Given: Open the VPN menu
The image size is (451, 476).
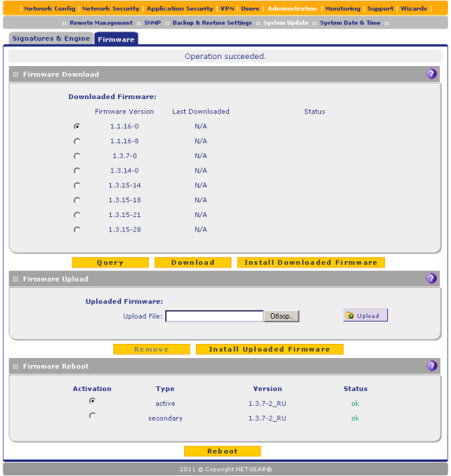Looking at the screenshot, I should 227,9.
